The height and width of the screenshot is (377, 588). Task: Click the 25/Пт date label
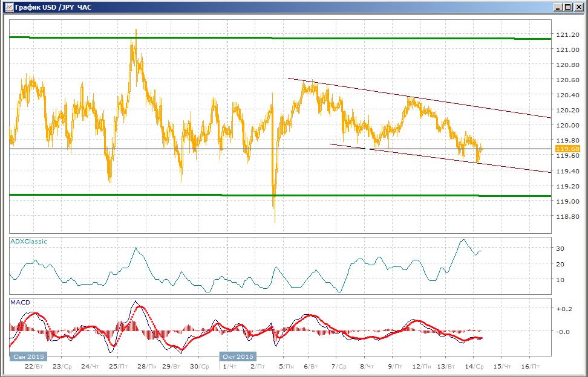(119, 367)
